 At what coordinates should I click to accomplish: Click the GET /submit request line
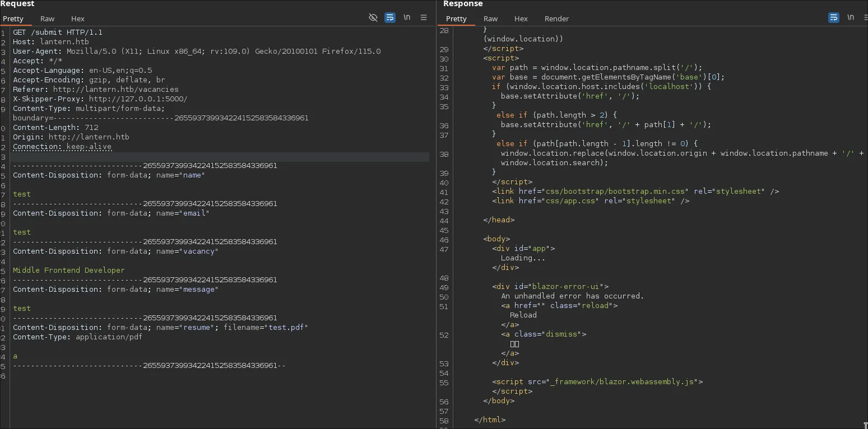[x=58, y=32]
